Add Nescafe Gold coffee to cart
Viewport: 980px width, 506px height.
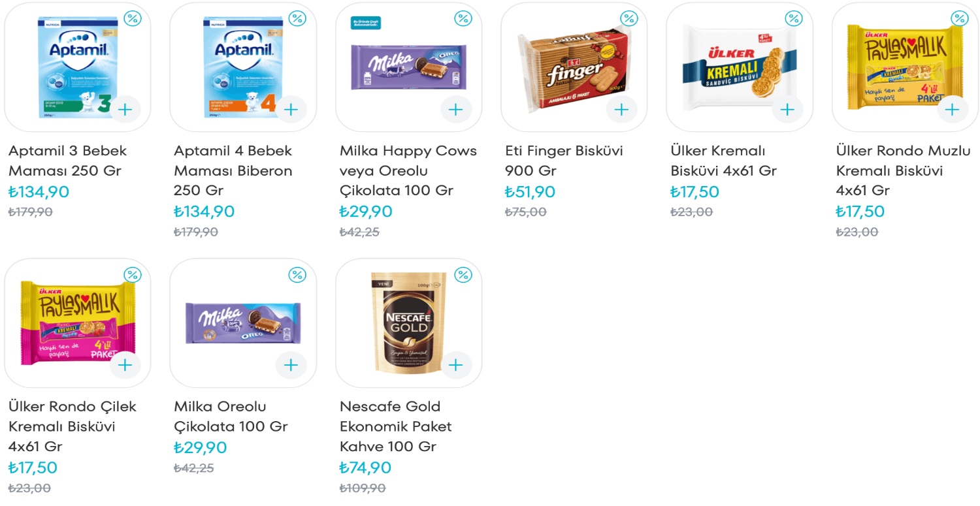click(456, 365)
